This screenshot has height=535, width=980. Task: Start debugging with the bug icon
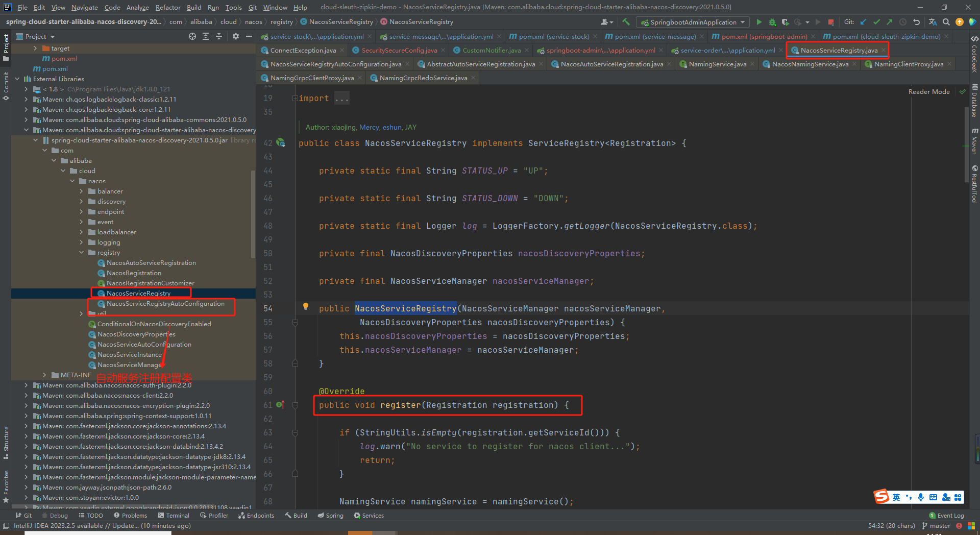[x=772, y=22]
